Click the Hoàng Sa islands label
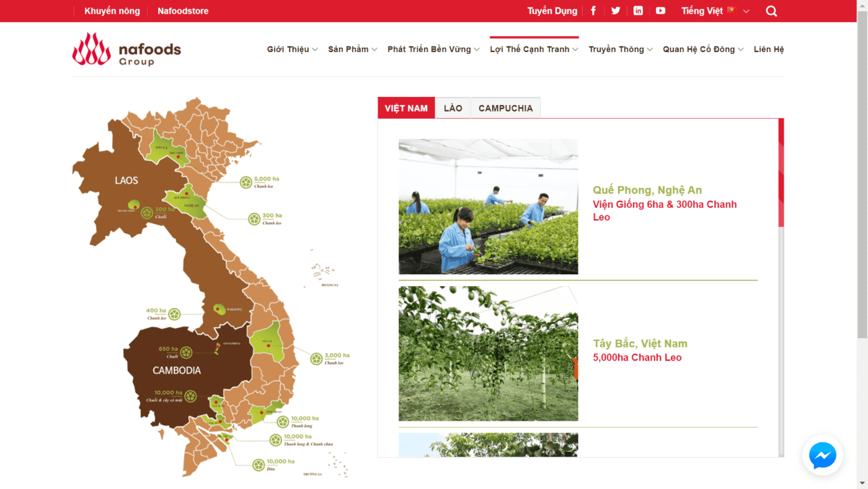This screenshot has width=868, height=489. pos(330,285)
